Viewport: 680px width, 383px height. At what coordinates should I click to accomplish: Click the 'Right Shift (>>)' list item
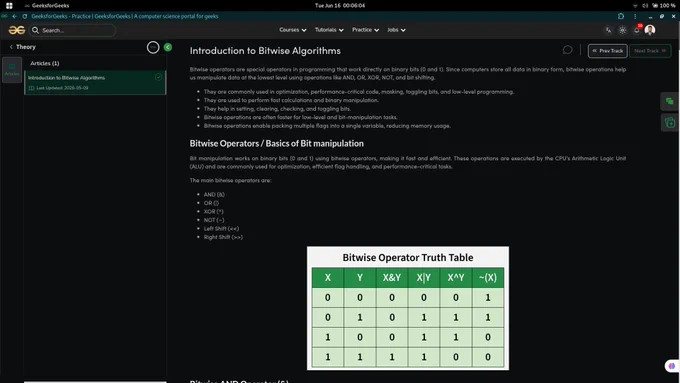tap(223, 237)
